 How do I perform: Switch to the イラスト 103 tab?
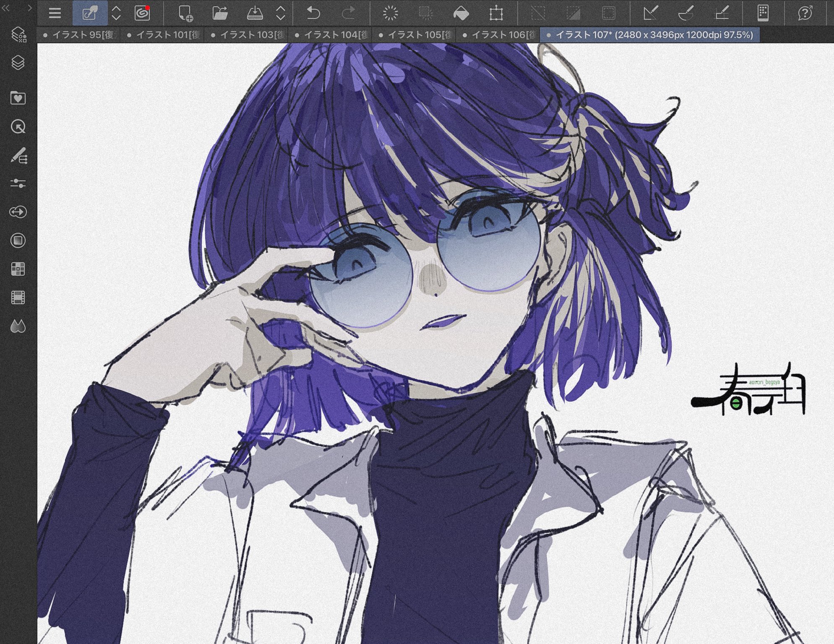click(x=247, y=35)
